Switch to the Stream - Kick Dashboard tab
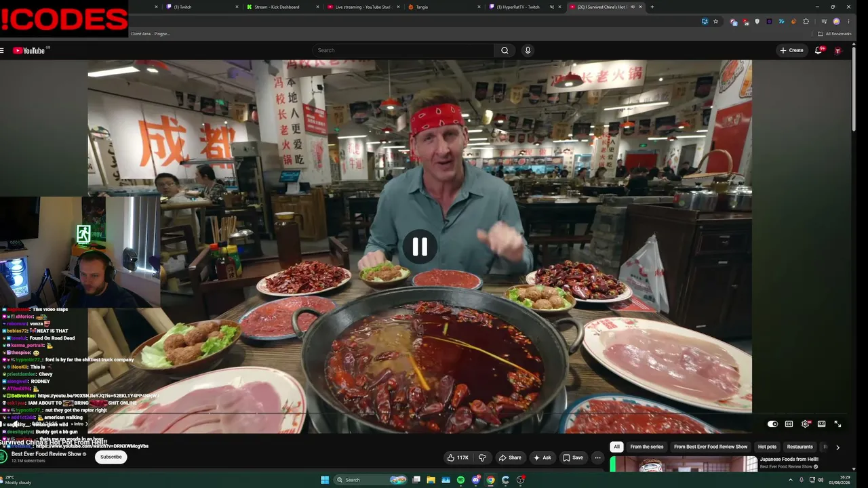Screen dimensions: 868x488 tap(283, 7)
